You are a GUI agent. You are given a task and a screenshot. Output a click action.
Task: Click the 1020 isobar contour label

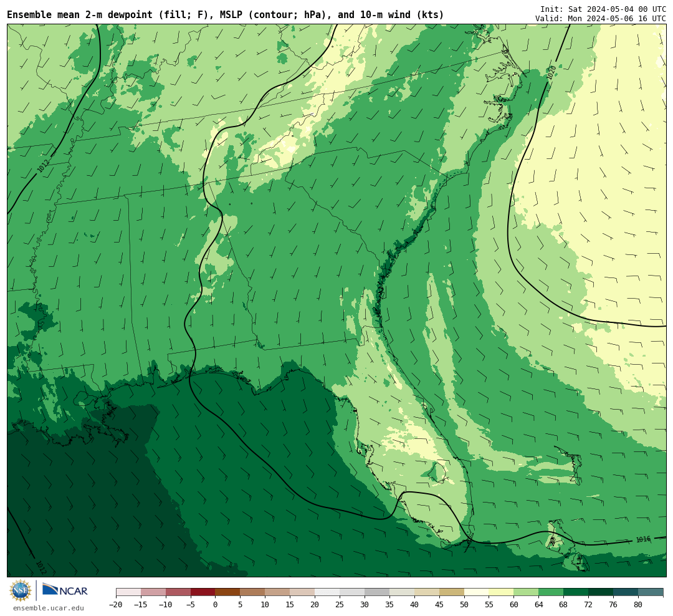[552, 72]
